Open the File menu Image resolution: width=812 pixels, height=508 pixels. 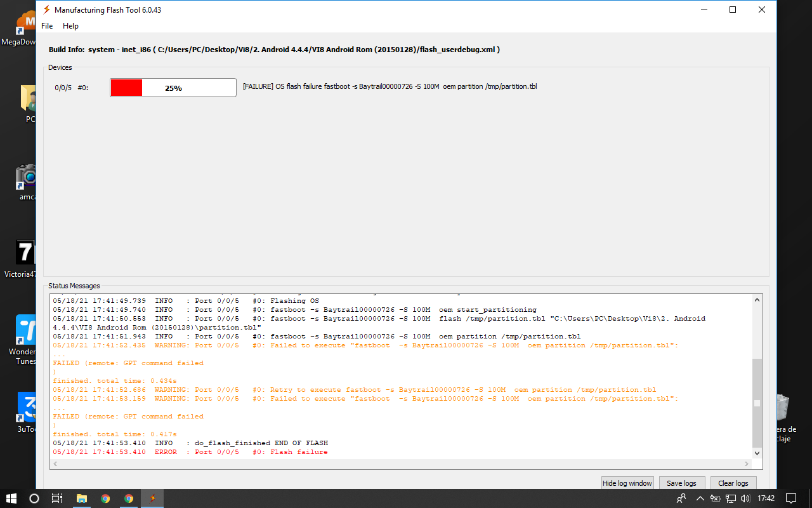pyautogui.click(x=47, y=26)
